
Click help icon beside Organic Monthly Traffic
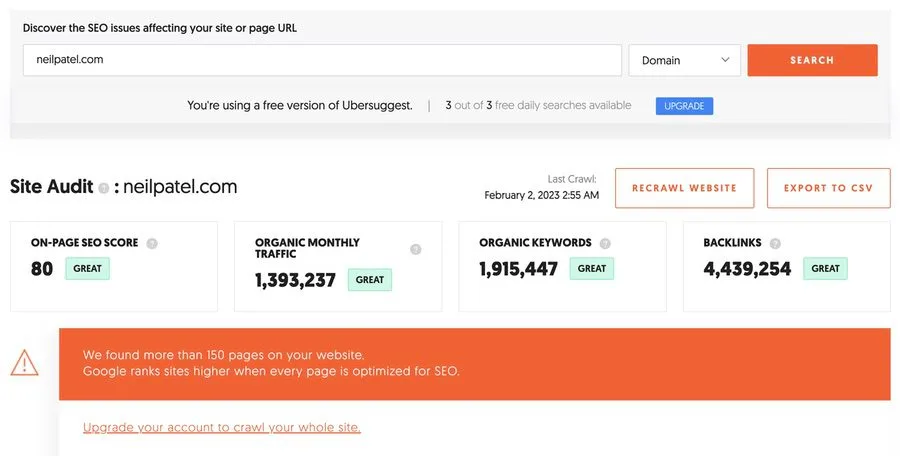point(416,249)
